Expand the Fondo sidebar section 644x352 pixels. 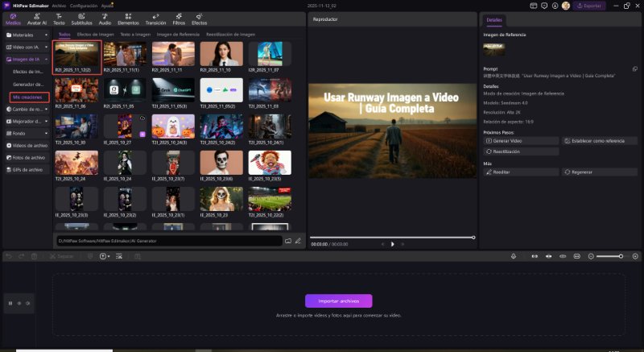point(46,133)
